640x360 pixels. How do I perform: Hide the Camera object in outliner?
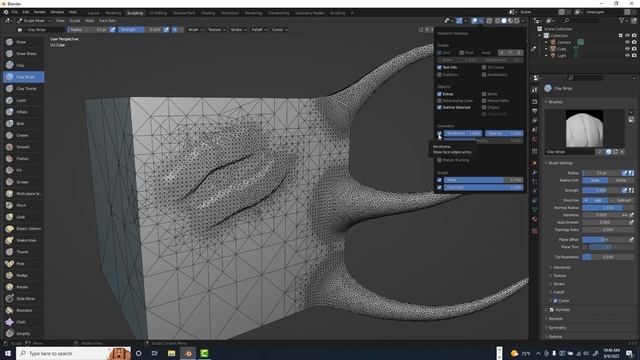coord(627,42)
